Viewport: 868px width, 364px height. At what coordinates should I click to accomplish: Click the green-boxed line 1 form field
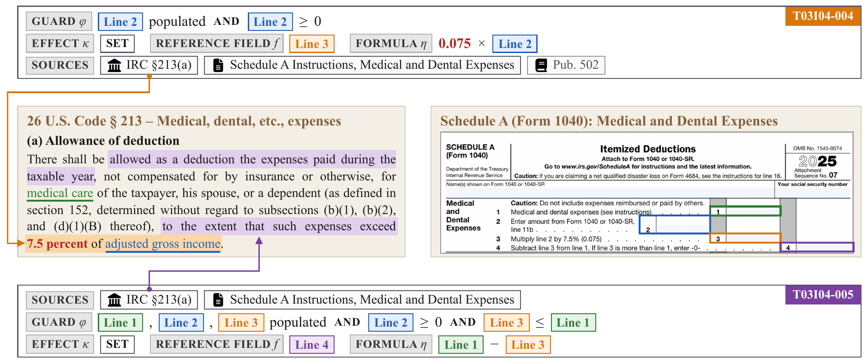click(745, 211)
